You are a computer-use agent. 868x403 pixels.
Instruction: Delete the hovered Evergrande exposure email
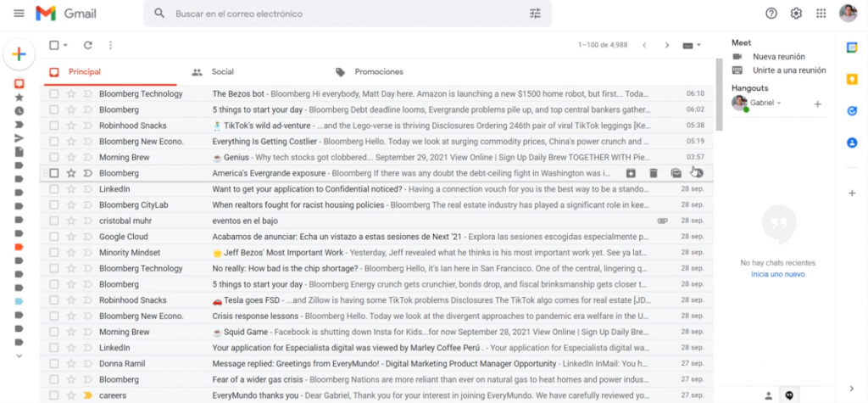click(x=654, y=173)
